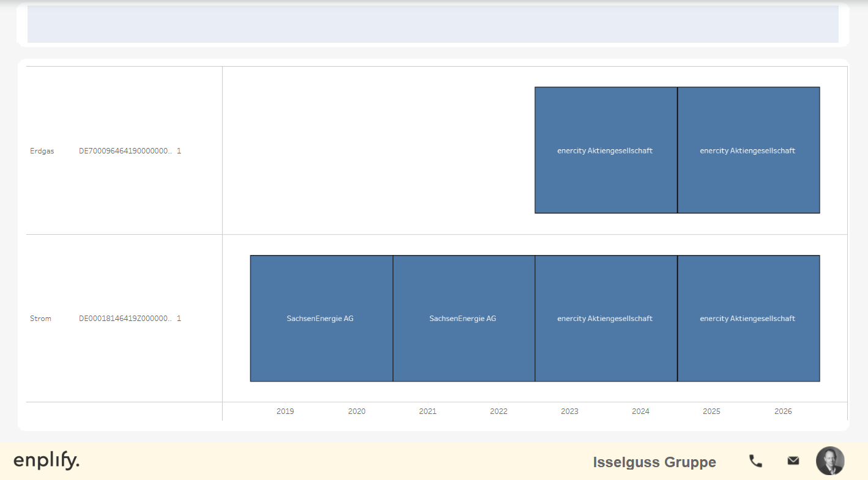Select Strom SachsenEnergie AG bar covering 2019–2020
The width and height of the screenshot is (868, 480).
coord(322,318)
